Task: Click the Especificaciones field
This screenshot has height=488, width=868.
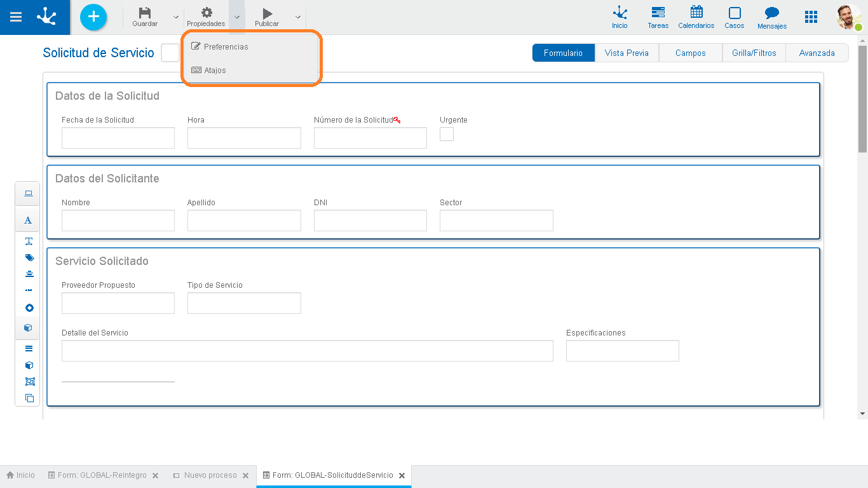Action: pos(623,351)
